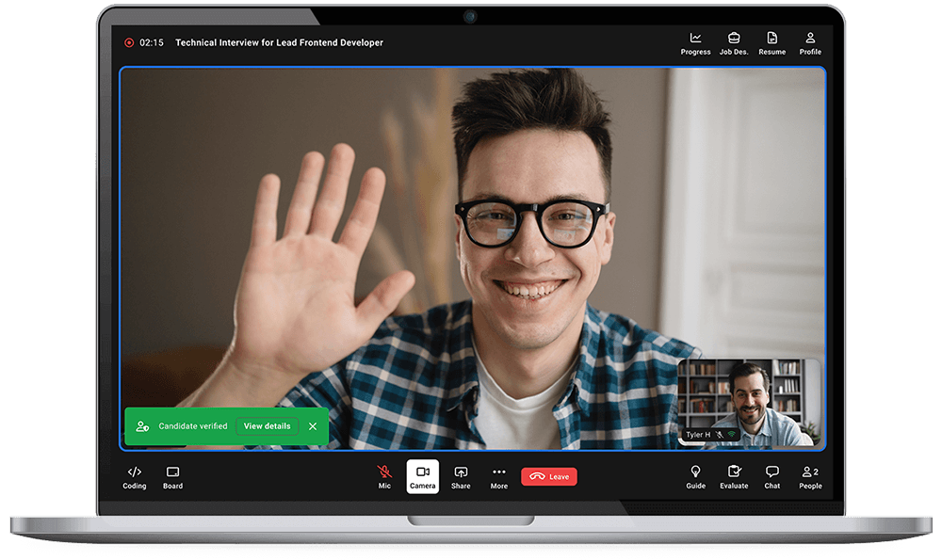Switch to the Board view
This screenshot has height=560, width=942.
point(172,477)
